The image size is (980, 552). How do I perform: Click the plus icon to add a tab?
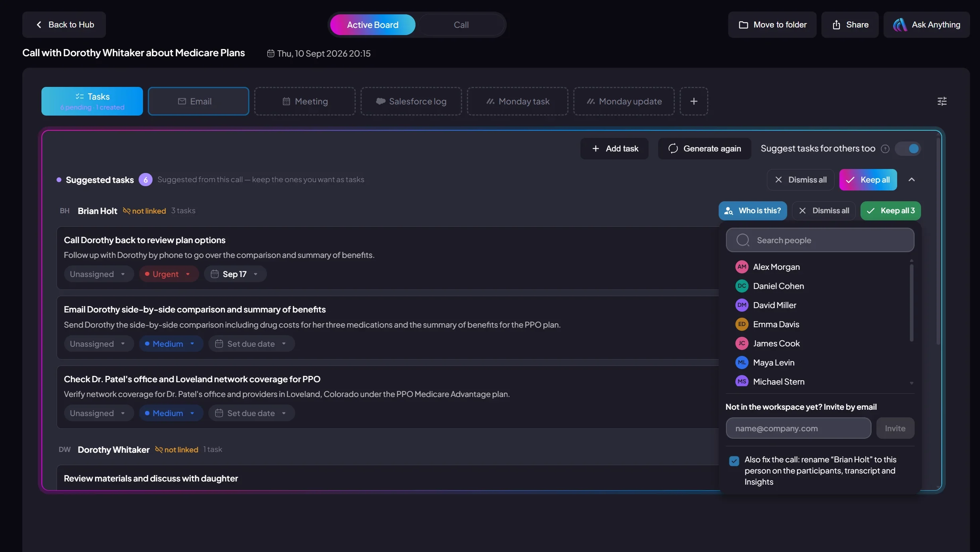point(694,101)
